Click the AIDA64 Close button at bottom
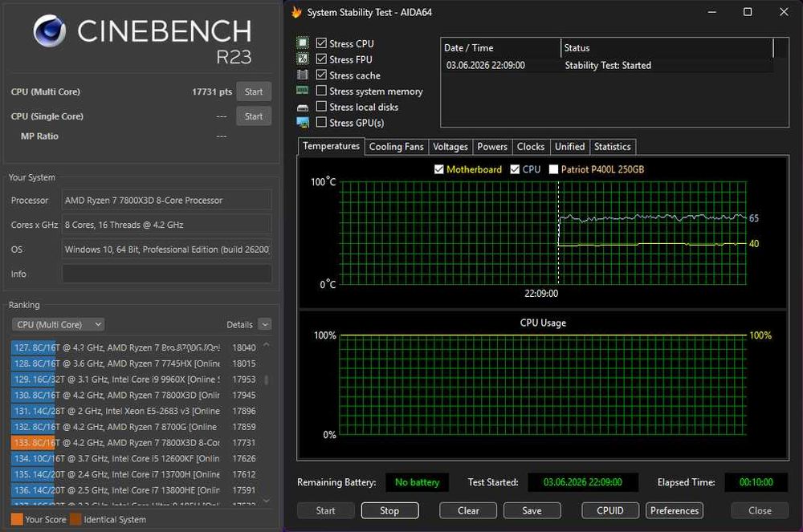 [x=760, y=510]
